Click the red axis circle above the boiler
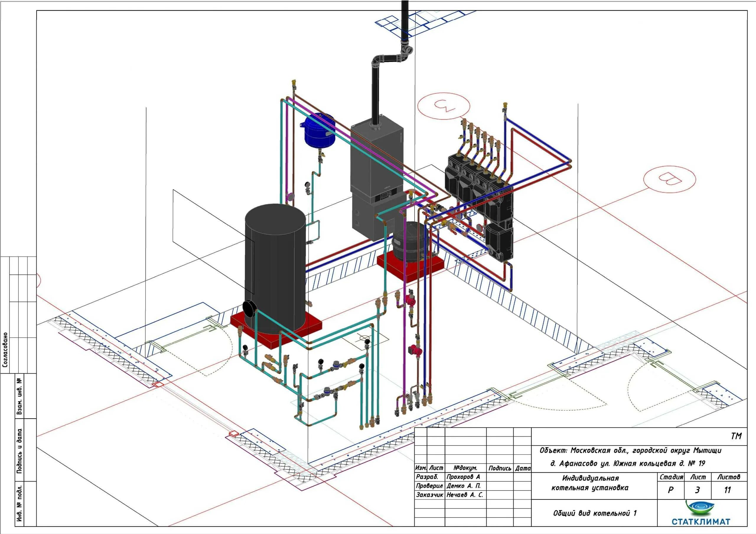 [x=444, y=106]
